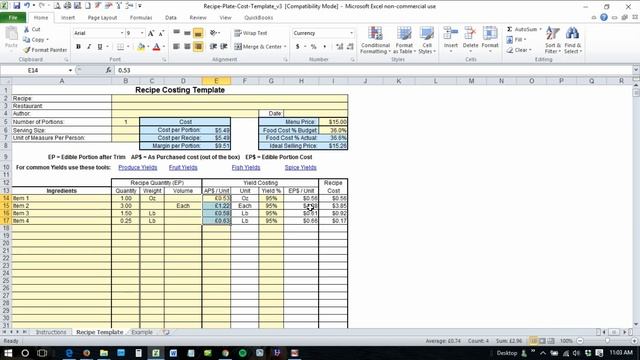Click the Insert Function fx icon
This screenshot has width=640, height=360.
(x=109, y=70)
